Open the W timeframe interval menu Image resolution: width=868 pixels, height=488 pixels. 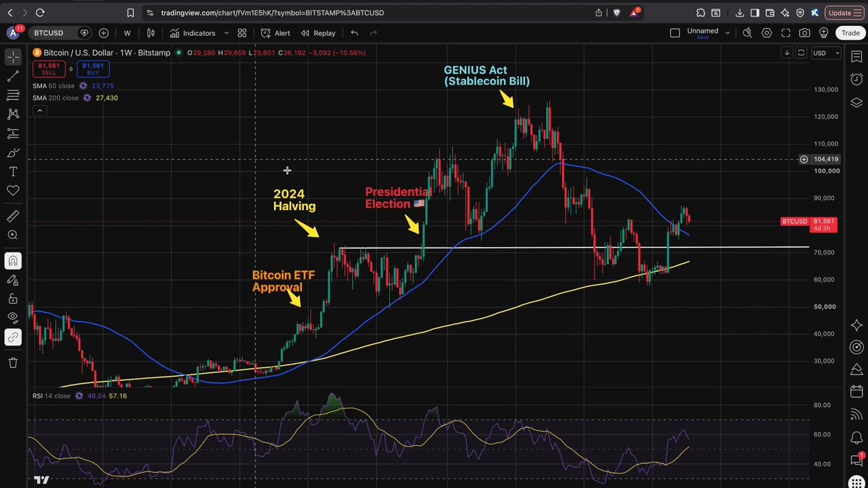pos(127,33)
